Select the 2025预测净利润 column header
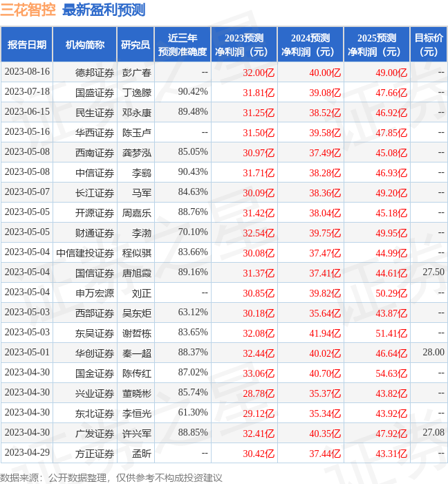Screen dimensions: 448x484 click(377, 44)
